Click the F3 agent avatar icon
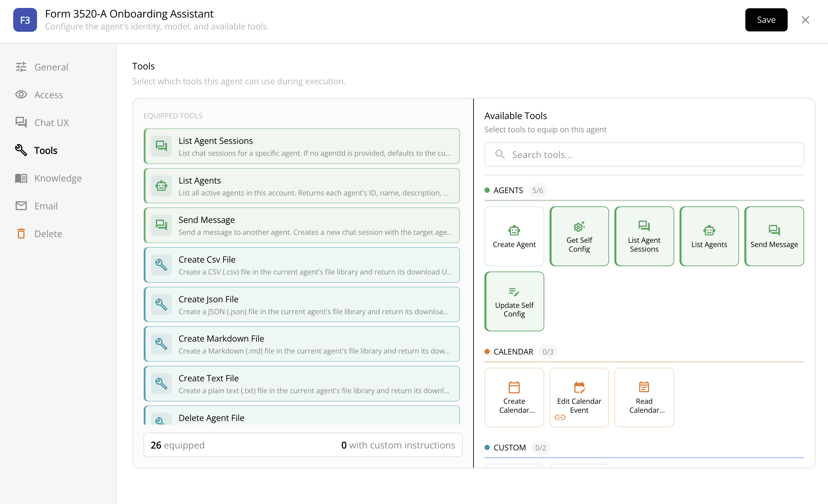 pos(25,20)
